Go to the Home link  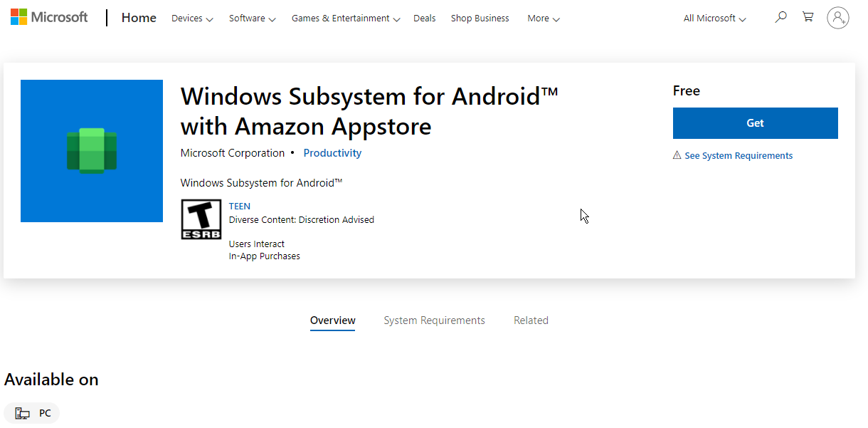[139, 18]
